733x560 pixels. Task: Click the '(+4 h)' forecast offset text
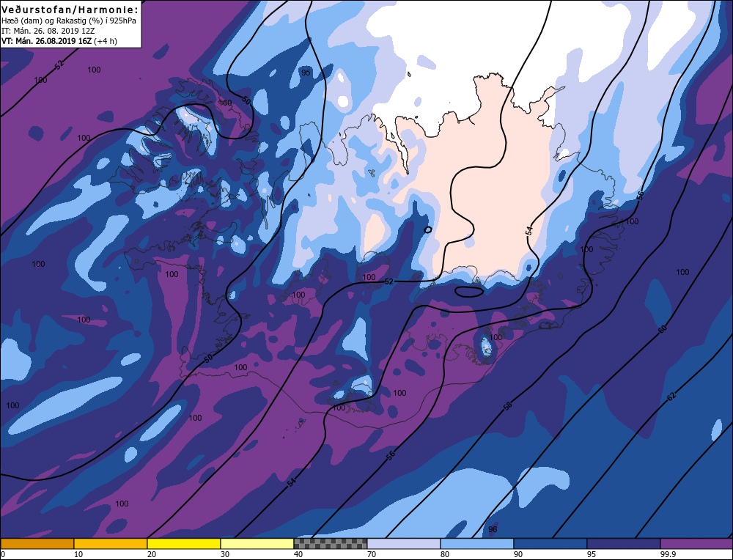[106, 41]
